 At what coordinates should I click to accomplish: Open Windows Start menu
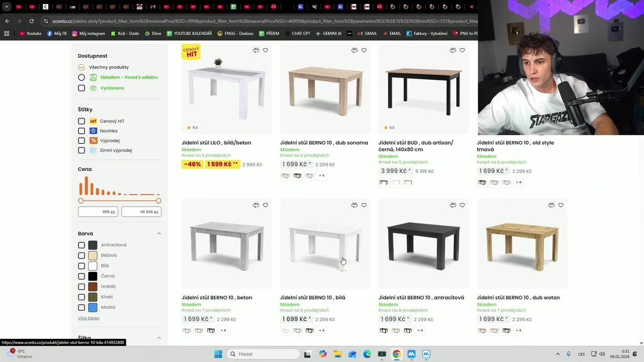pyautogui.click(x=218, y=354)
